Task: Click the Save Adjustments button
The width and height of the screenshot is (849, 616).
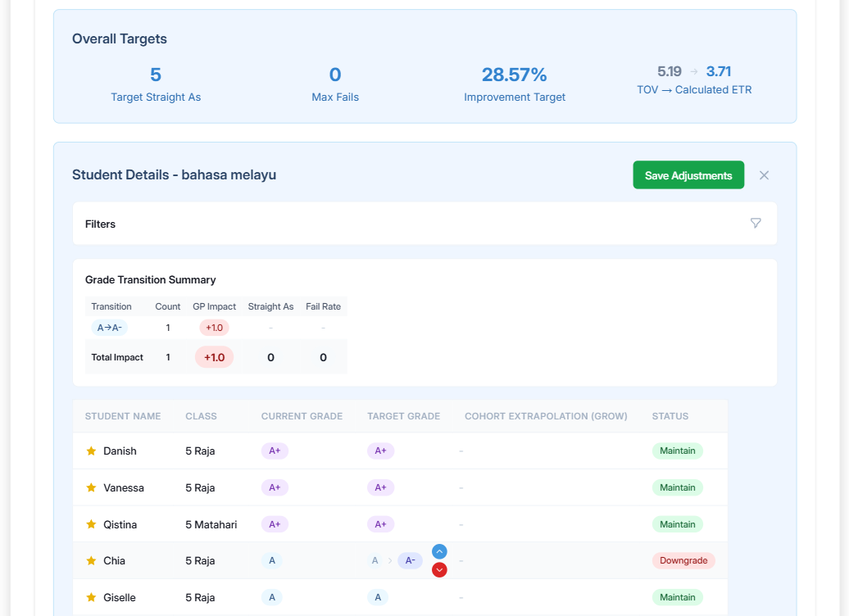Action: (688, 174)
